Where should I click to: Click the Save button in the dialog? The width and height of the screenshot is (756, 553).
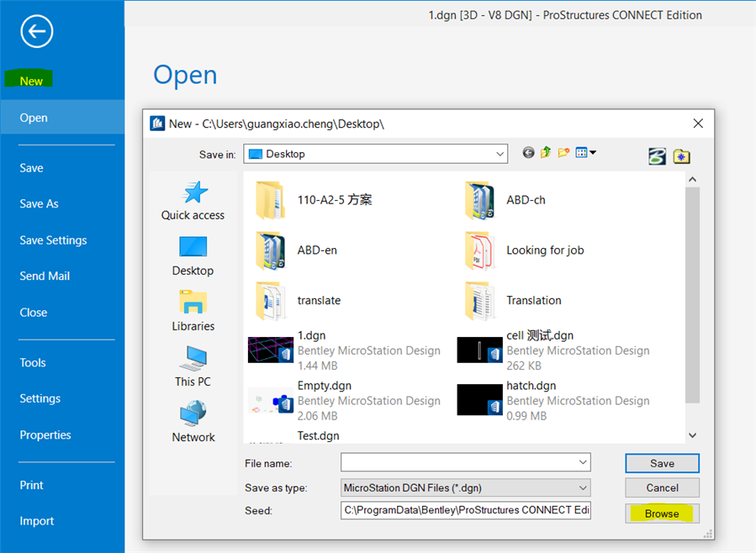662,463
